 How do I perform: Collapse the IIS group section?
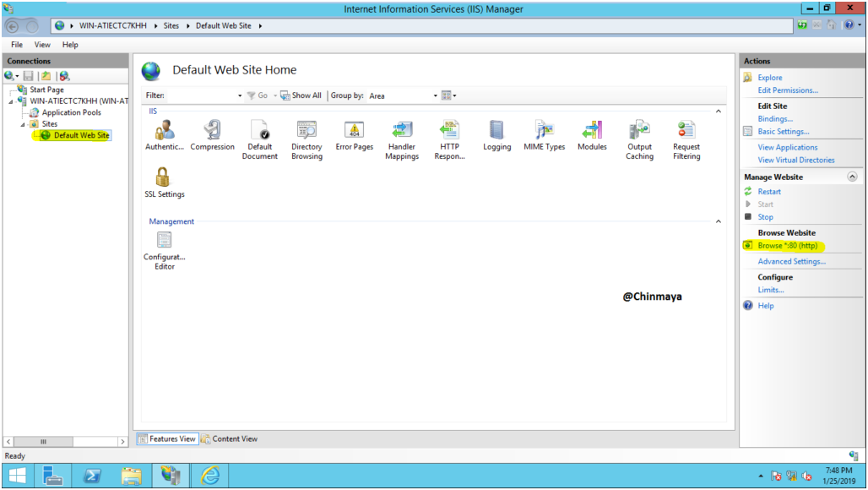(x=718, y=112)
